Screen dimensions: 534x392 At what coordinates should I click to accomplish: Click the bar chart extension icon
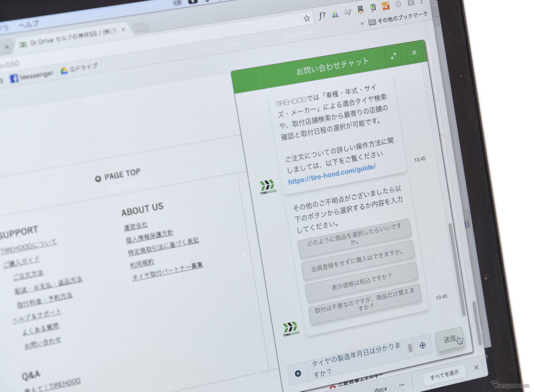(x=335, y=14)
